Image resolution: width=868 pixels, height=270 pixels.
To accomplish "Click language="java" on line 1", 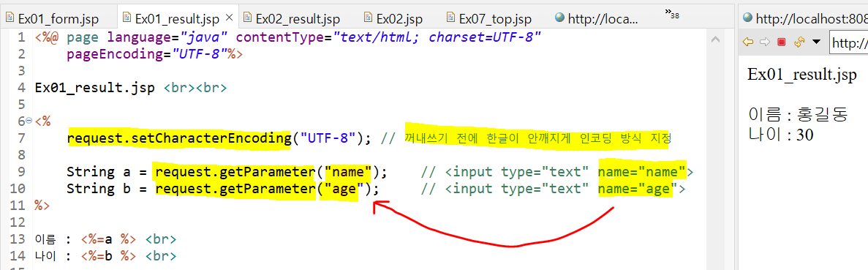I will tap(167, 38).
